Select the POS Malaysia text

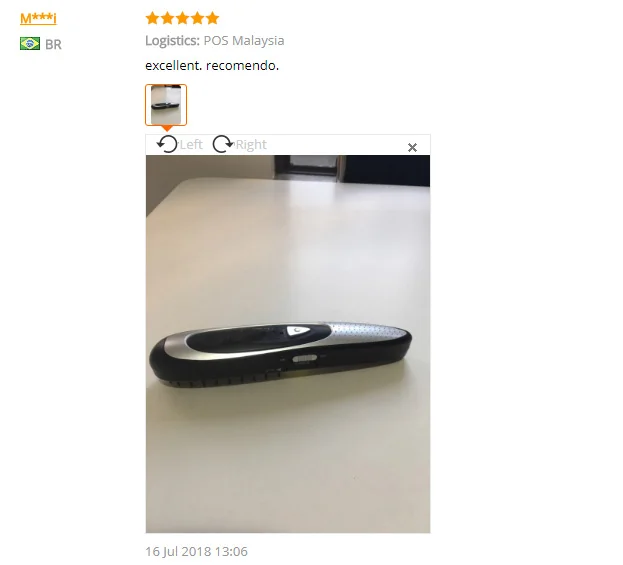[x=244, y=41]
